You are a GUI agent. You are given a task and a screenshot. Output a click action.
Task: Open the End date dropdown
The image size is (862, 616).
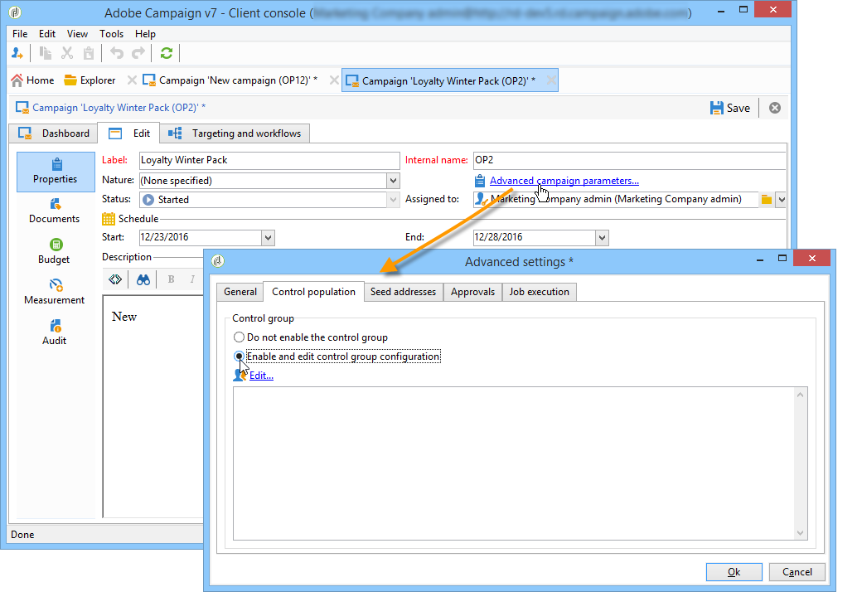coord(602,238)
